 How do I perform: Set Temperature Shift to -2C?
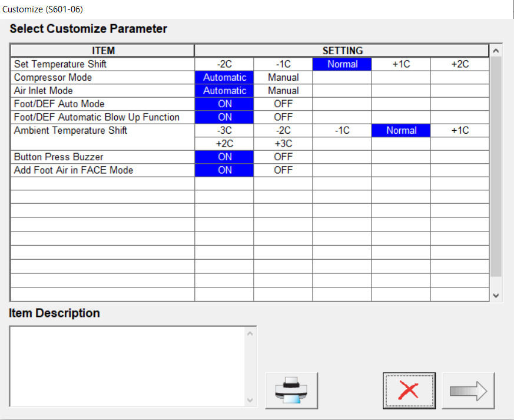[x=224, y=64]
